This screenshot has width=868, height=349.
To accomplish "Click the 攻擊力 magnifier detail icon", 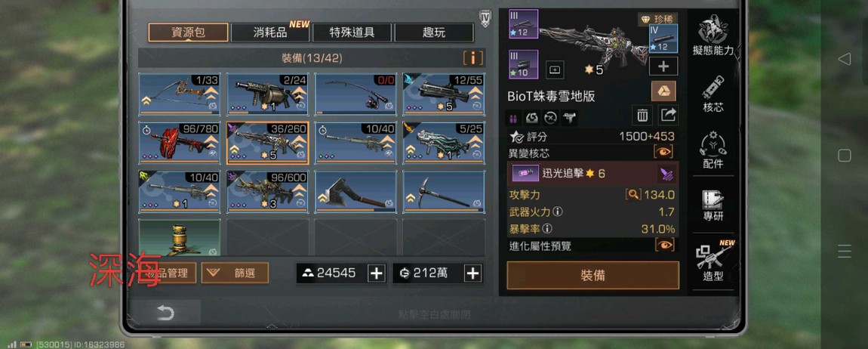I will 633,194.
